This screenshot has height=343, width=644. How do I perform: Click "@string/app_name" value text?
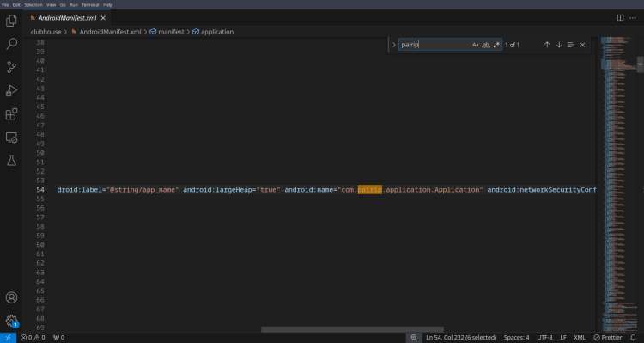click(x=143, y=190)
